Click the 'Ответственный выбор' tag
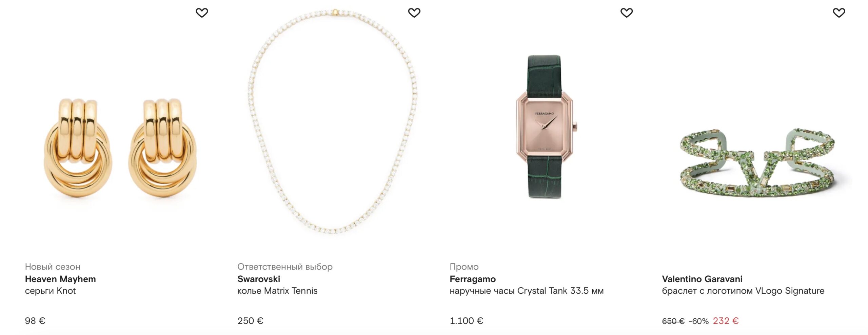 pyautogui.click(x=285, y=267)
